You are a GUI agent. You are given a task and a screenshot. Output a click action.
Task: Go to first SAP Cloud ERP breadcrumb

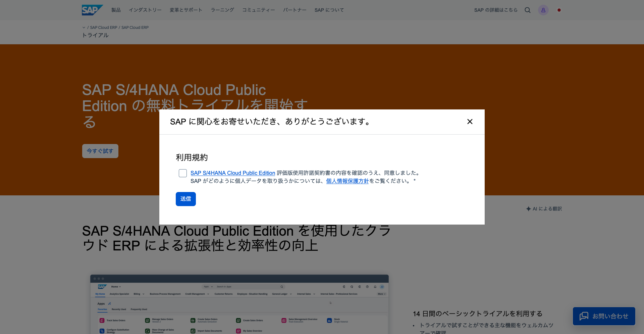point(104,28)
